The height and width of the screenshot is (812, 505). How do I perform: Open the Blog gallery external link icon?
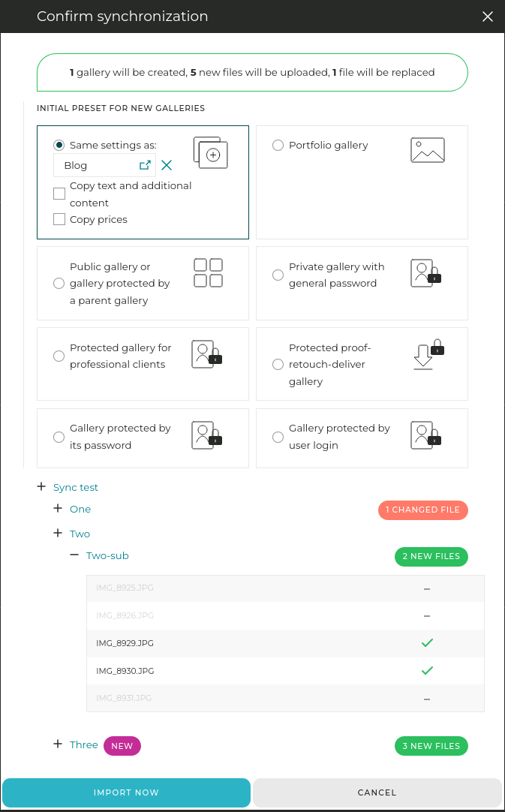[x=145, y=165]
